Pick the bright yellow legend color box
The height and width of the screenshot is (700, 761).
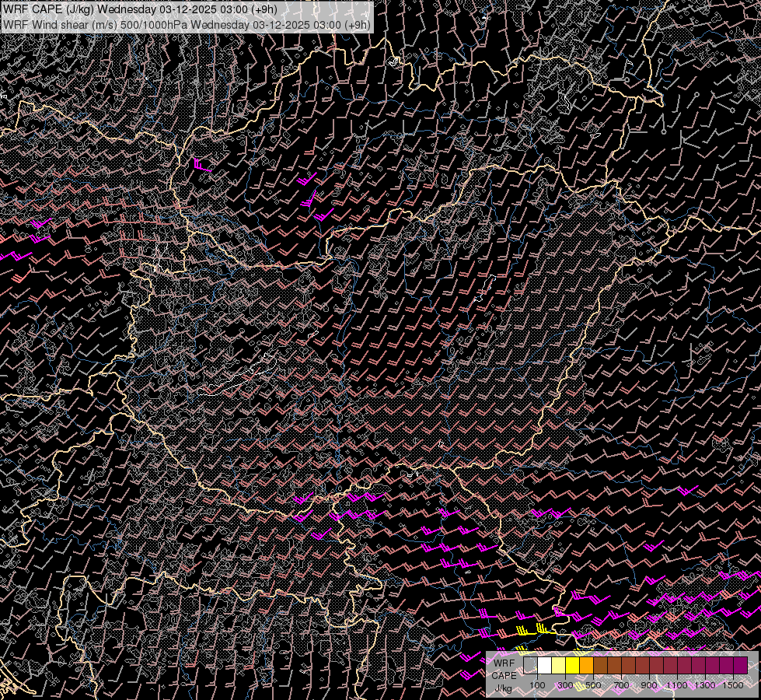pos(573,665)
